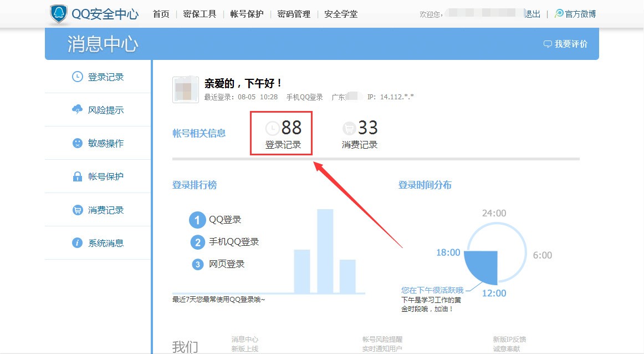The height and width of the screenshot is (354, 644).
Task: Open the 安全学堂 nav item
Action: (341, 14)
